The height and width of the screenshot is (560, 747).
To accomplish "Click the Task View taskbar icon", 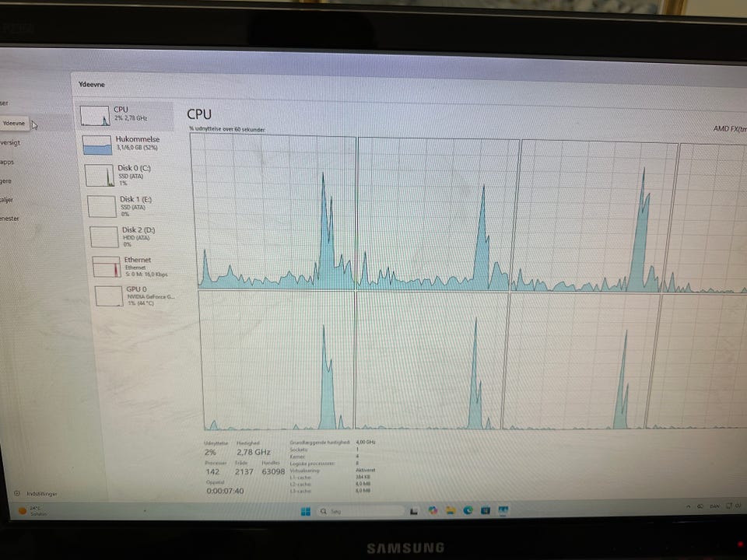I will click(x=413, y=511).
